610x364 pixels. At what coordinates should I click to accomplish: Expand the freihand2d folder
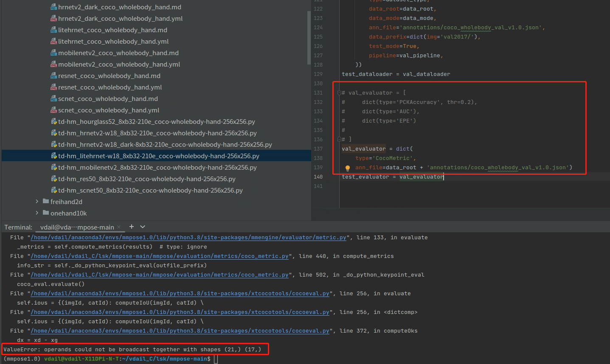[37, 202]
